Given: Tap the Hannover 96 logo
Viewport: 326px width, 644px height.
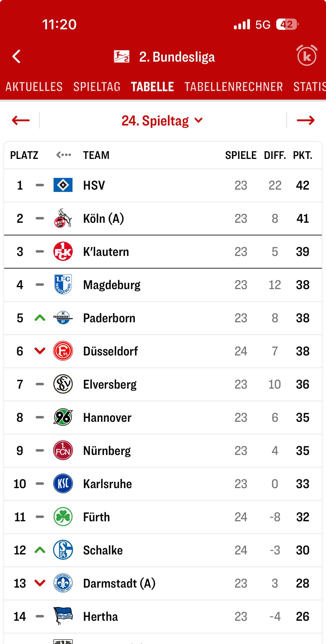Looking at the screenshot, I should point(63,417).
